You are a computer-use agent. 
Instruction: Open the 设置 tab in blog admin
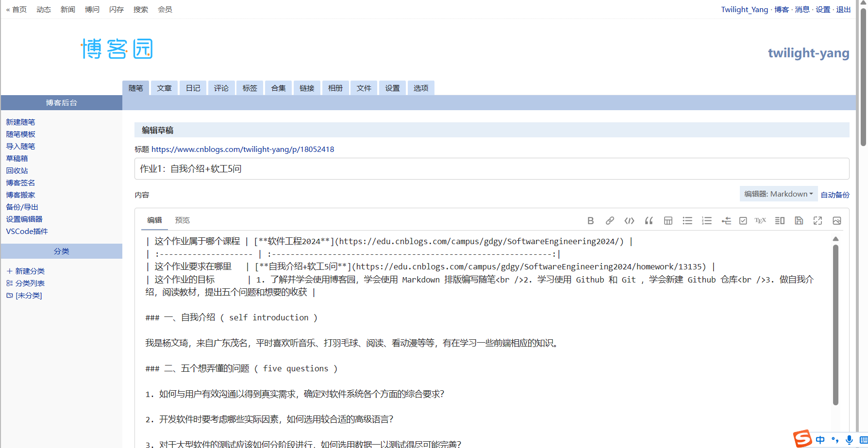pyautogui.click(x=392, y=88)
